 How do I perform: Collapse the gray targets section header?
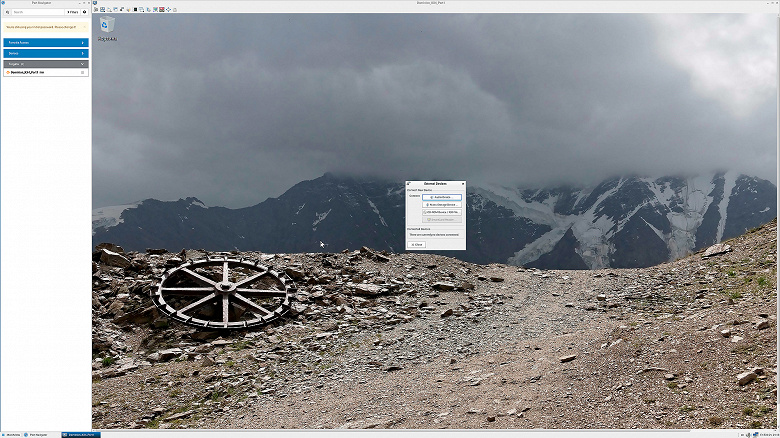pos(46,64)
